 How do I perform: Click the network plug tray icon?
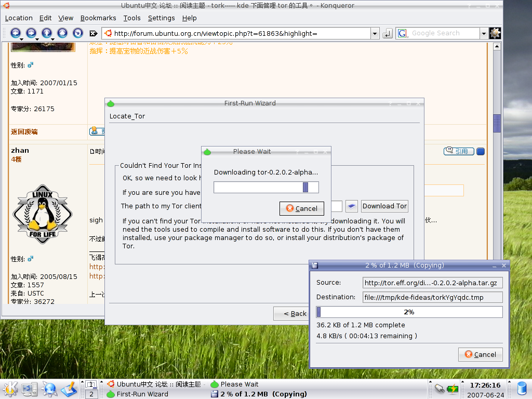click(x=440, y=388)
